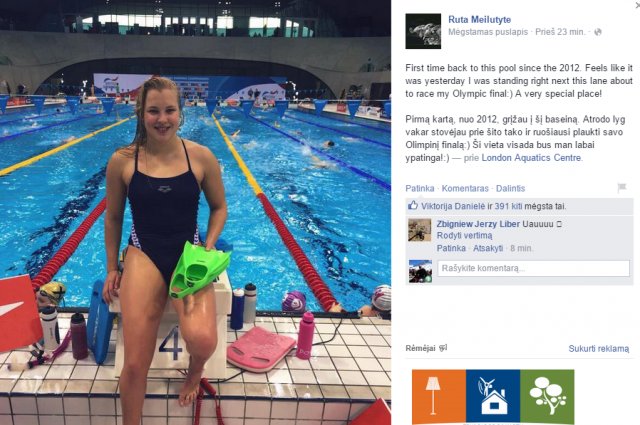Click the sponsored ad image with lamp

pos(493,397)
